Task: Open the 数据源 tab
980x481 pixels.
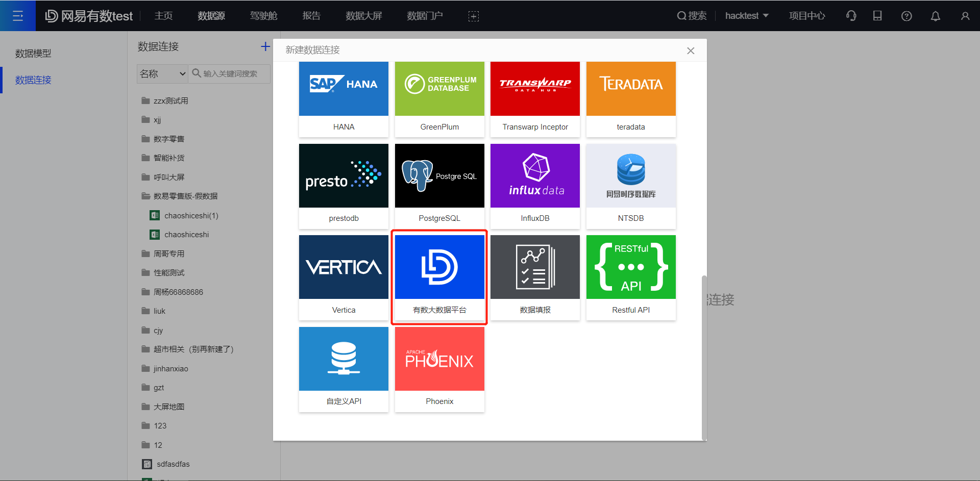Action: (211, 16)
